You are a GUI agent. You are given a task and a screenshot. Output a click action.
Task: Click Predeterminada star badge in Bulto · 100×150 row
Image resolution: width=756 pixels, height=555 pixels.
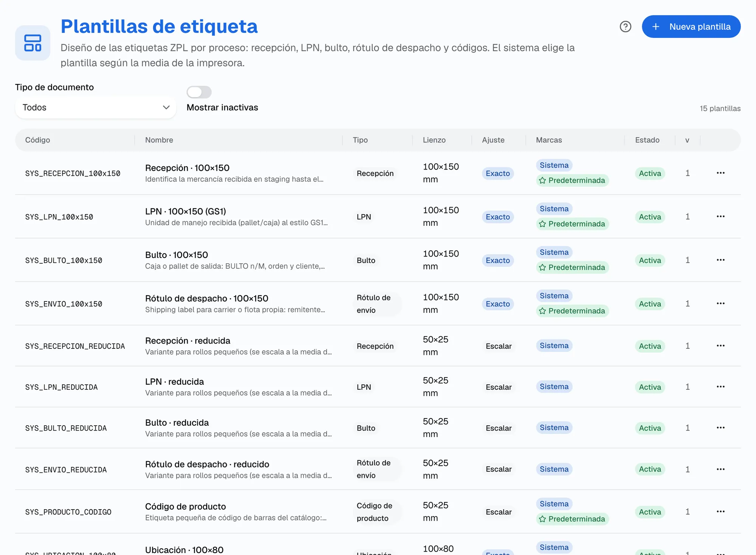572,267
